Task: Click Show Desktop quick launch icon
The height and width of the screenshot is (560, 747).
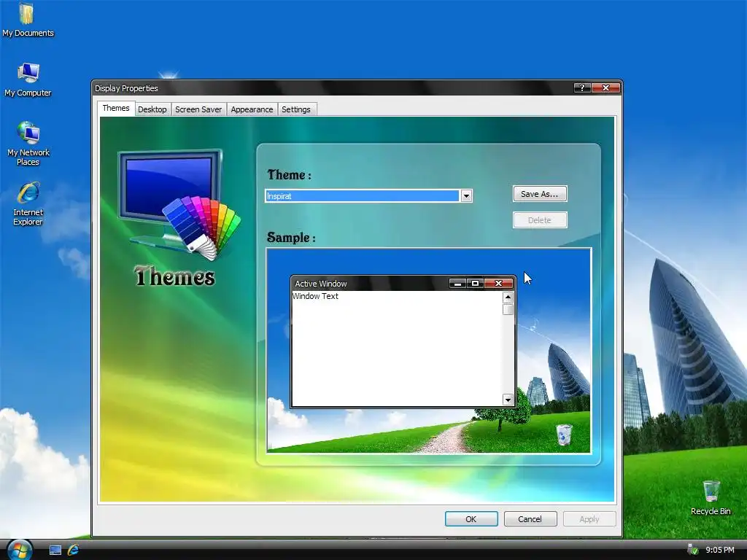Action: [55, 550]
